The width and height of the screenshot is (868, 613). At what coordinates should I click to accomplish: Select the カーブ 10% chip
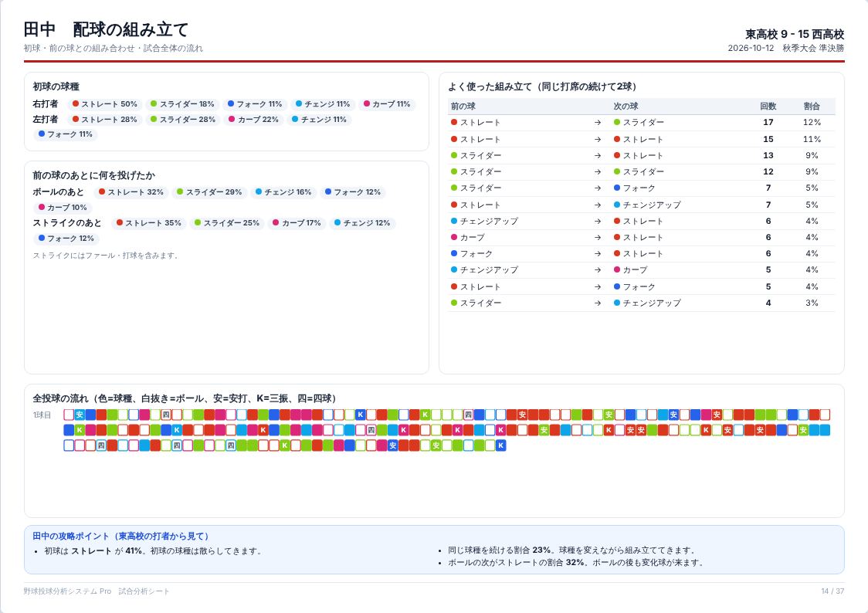[63, 208]
